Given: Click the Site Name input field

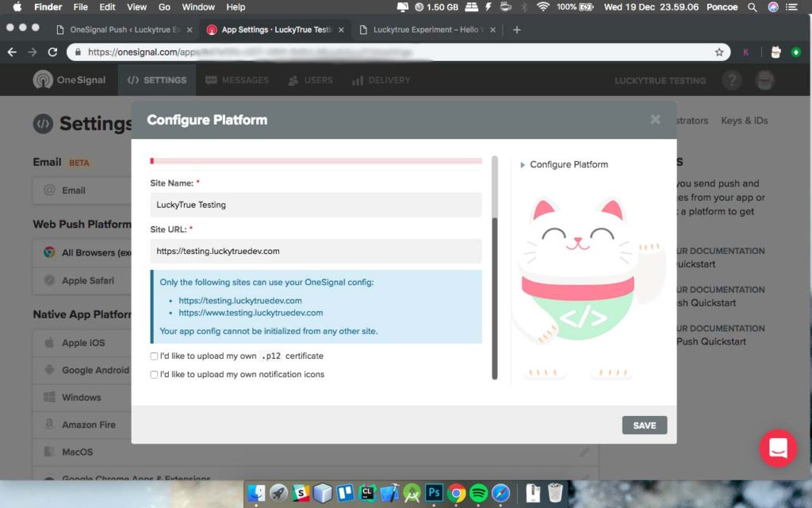Looking at the screenshot, I should point(316,205).
